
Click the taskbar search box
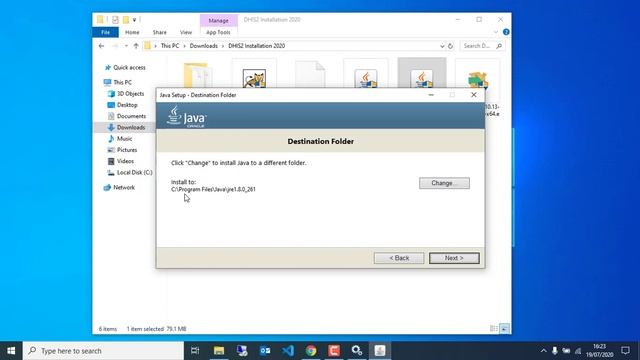[x=103, y=351]
